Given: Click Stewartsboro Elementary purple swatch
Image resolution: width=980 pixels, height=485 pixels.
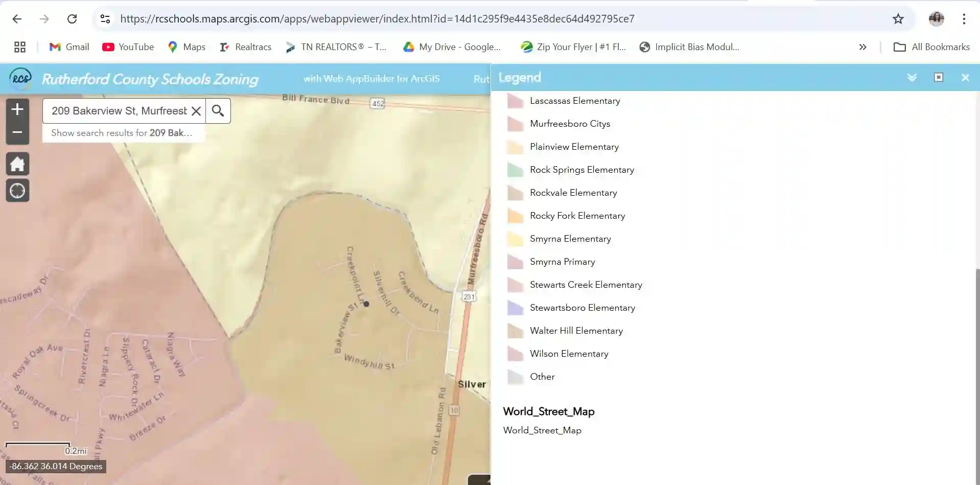Looking at the screenshot, I should 515,308.
